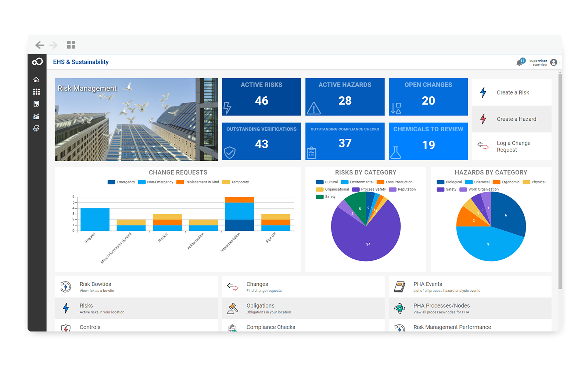This screenshot has width=588, height=376.
Task: Open the analytics chart icon in sidebar
Action: tap(36, 116)
